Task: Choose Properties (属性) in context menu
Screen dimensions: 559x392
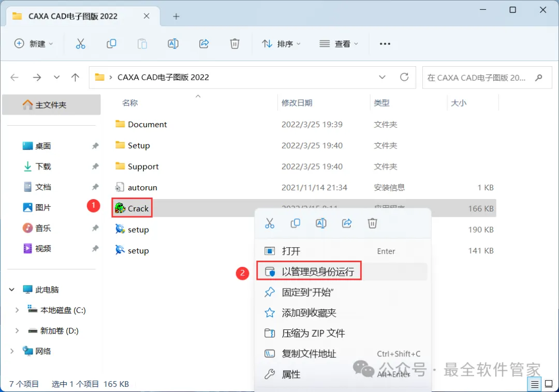Action: click(x=343, y=374)
